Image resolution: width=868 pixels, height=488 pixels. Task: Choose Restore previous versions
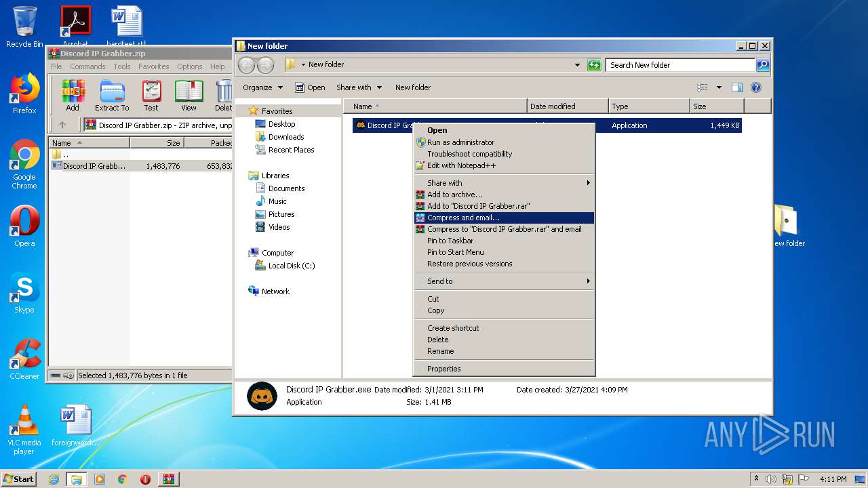coord(504,264)
